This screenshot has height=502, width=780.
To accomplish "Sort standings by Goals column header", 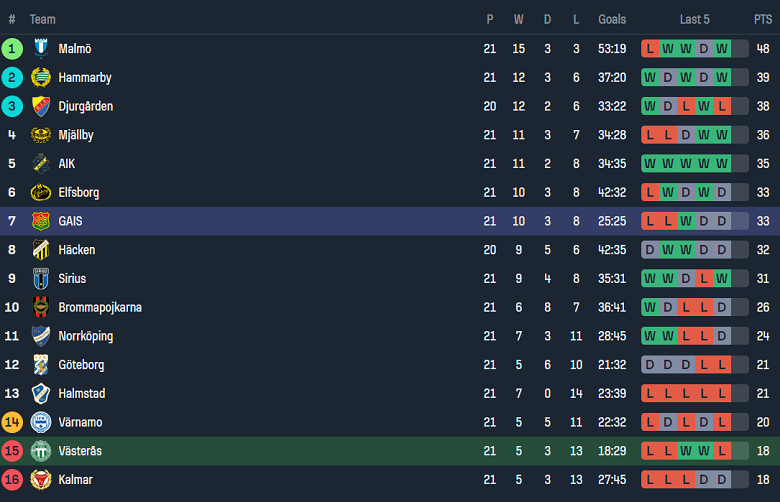I will (612, 19).
